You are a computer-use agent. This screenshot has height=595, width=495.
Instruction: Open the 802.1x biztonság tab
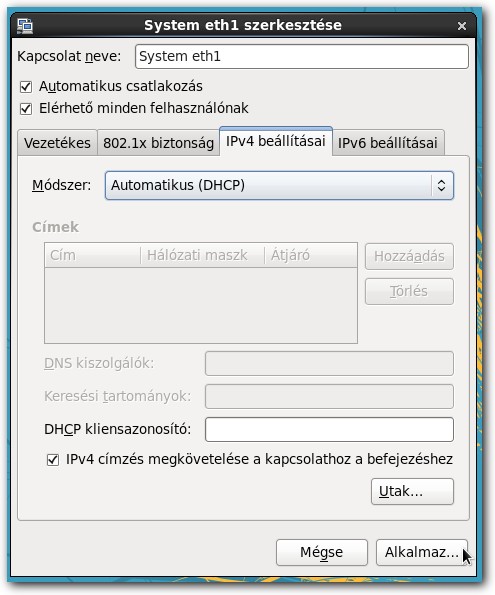pyautogui.click(x=159, y=143)
